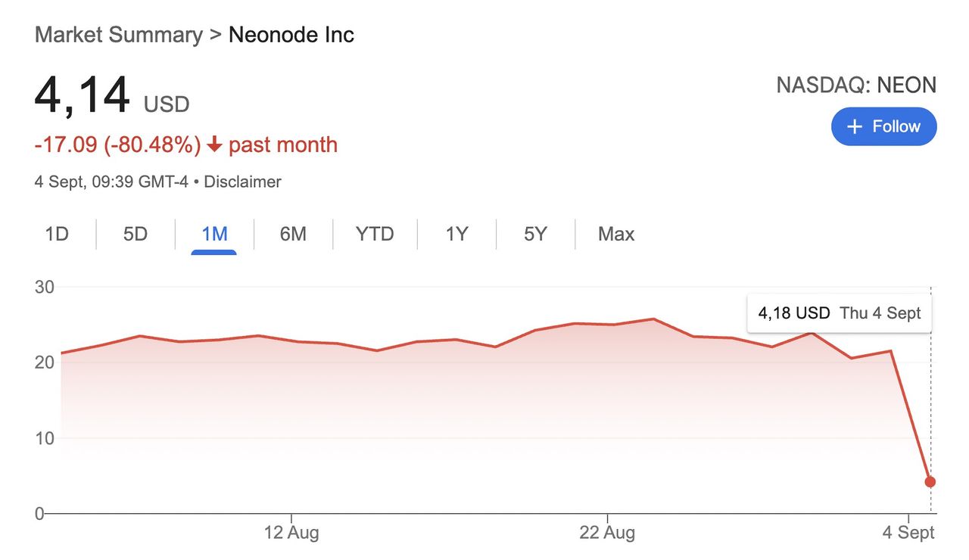This screenshot has width=969, height=560.
Task: Open the 5Y time range chart
Action: click(x=535, y=234)
